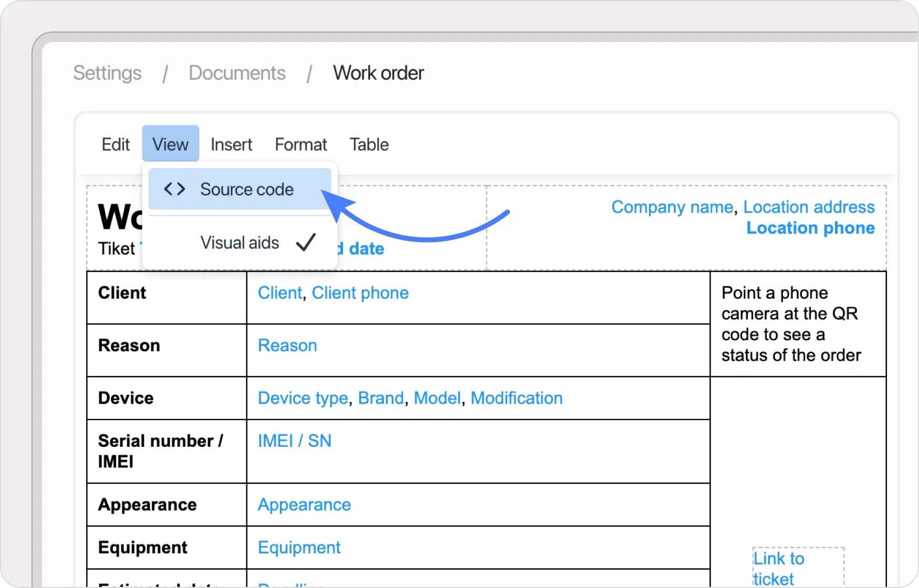919x588 pixels.
Task: Open the Insert menu
Action: tap(231, 144)
